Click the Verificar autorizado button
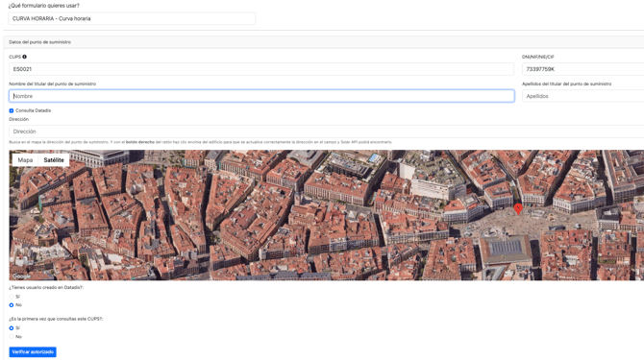Image resolution: width=644 pixels, height=360 pixels. pyautogui.click(x=33, y=351)
